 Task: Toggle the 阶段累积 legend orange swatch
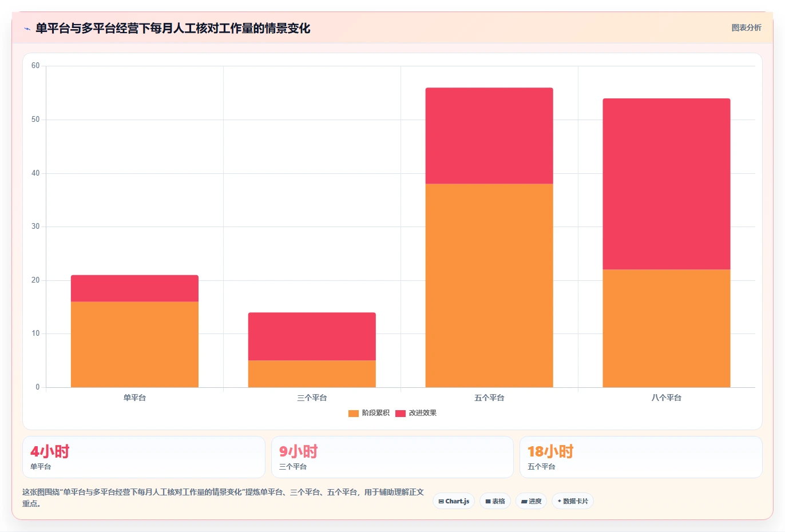pyautogui.click(x=354, y=413)
